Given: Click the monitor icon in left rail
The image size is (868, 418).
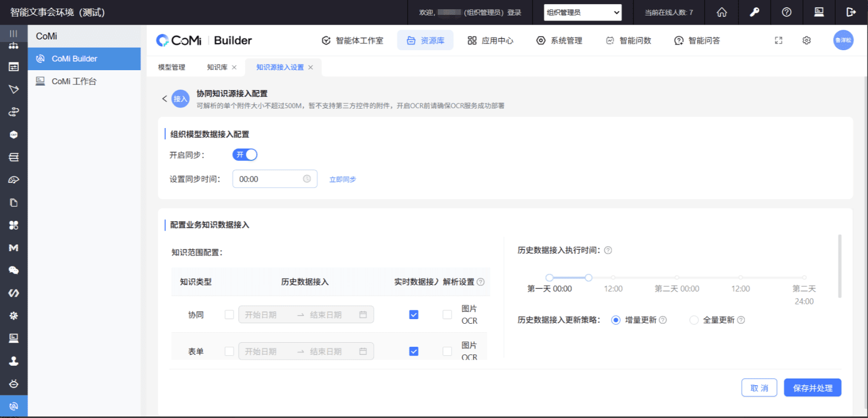Looking at the screenshot, I should click(x=14, y=338).
